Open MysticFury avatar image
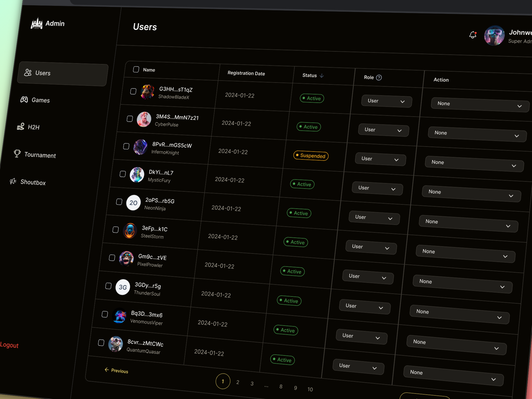 pyautogui.click(x=137, y=175)
